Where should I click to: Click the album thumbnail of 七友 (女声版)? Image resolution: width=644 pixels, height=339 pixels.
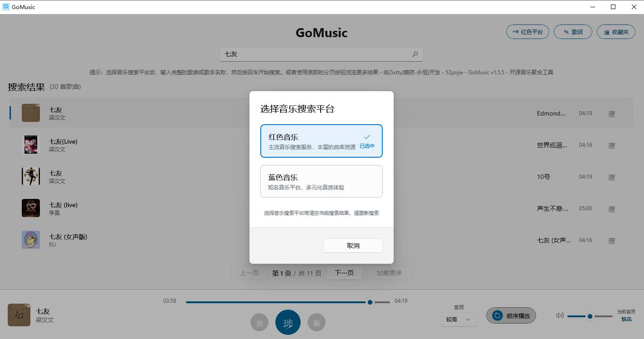(30, 240)
